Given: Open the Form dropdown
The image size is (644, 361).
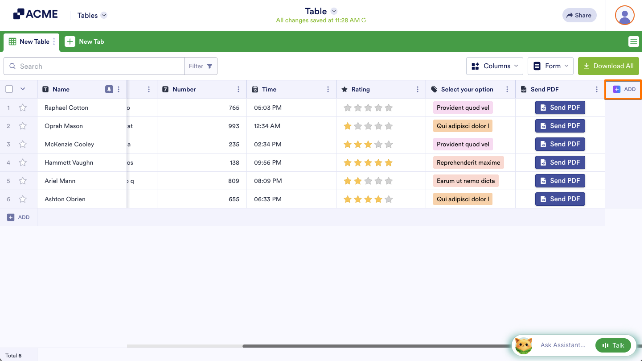Looking at the screenshot, I should coord(551,66).
